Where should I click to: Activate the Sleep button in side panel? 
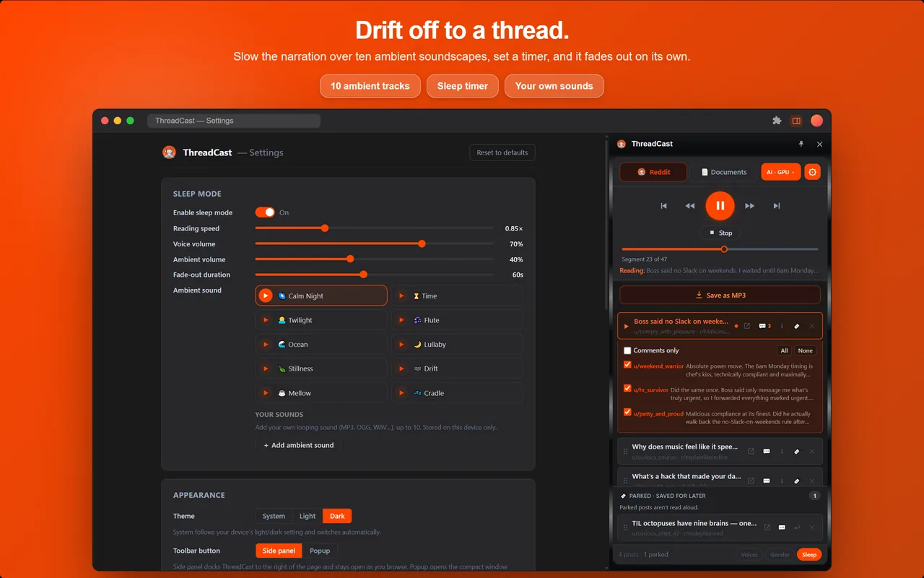tap(809, 555)
